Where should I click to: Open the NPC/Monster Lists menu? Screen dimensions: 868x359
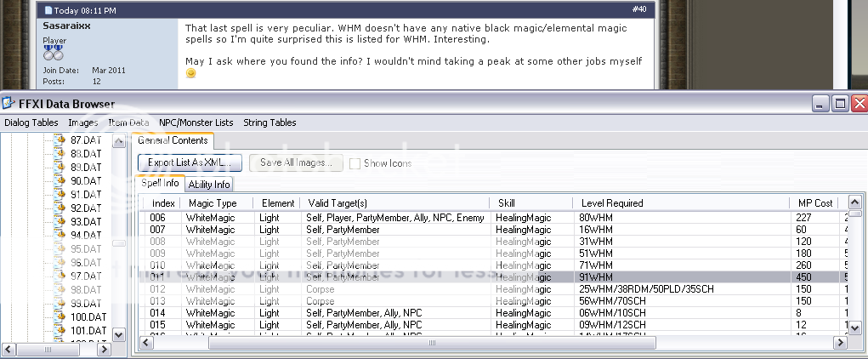pos(196,123)
